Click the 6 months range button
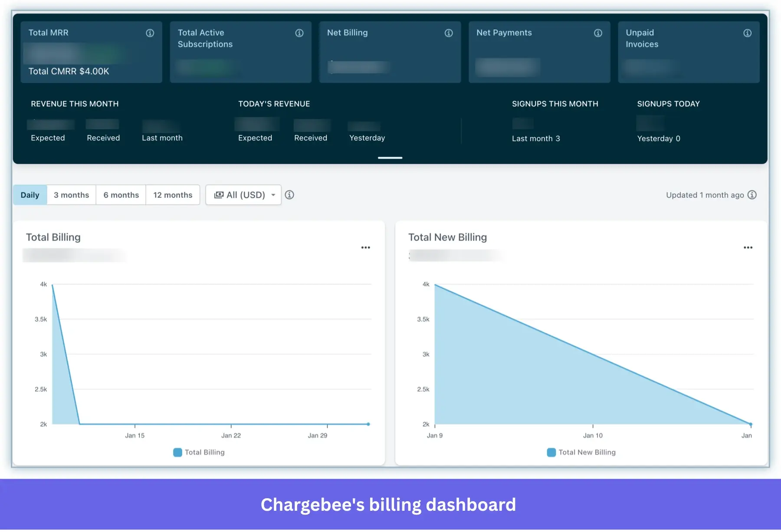Viewport: 781px width, 532px height. [121, 195]
